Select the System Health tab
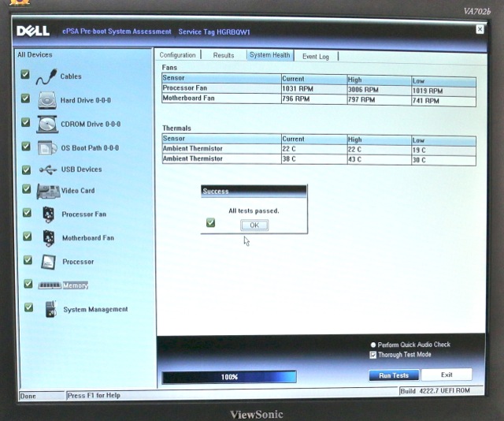504x421 pixels. click(269, 55)
